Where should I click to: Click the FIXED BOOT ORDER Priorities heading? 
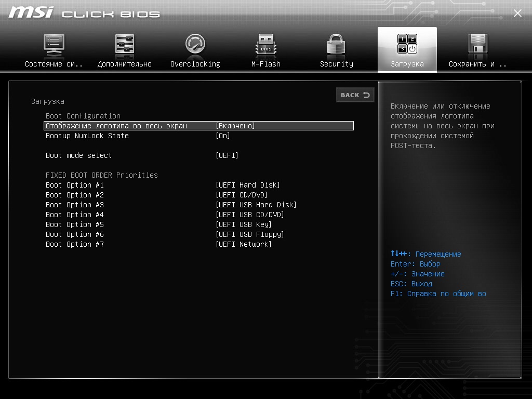(x=102, y=175)
